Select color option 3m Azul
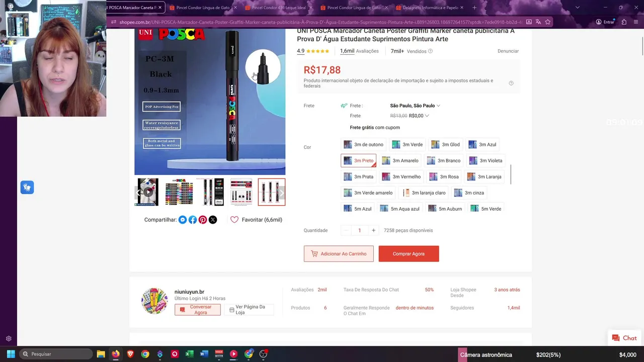 point(482,145)
